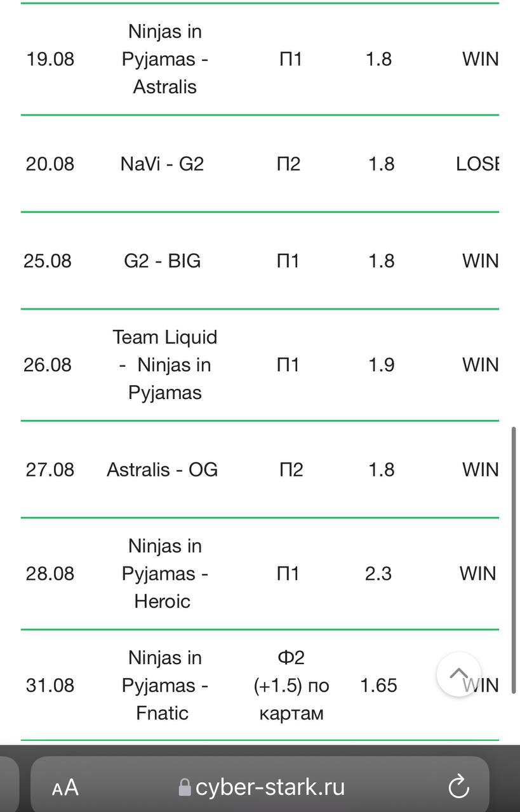The width and height of the screenshot is (520, 812).
Task: Tap the 1.9 odds for 26.08
Action: (382, 365)
